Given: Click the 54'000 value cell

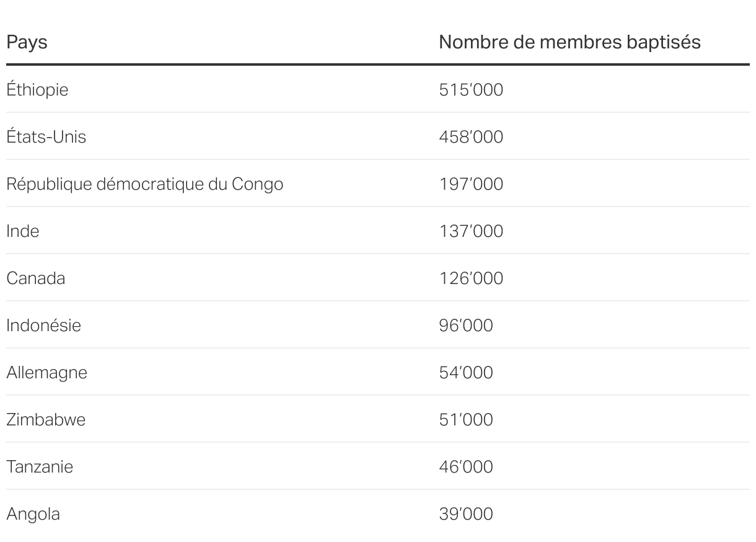Looking at the screenshot, I should coord(466,373).
